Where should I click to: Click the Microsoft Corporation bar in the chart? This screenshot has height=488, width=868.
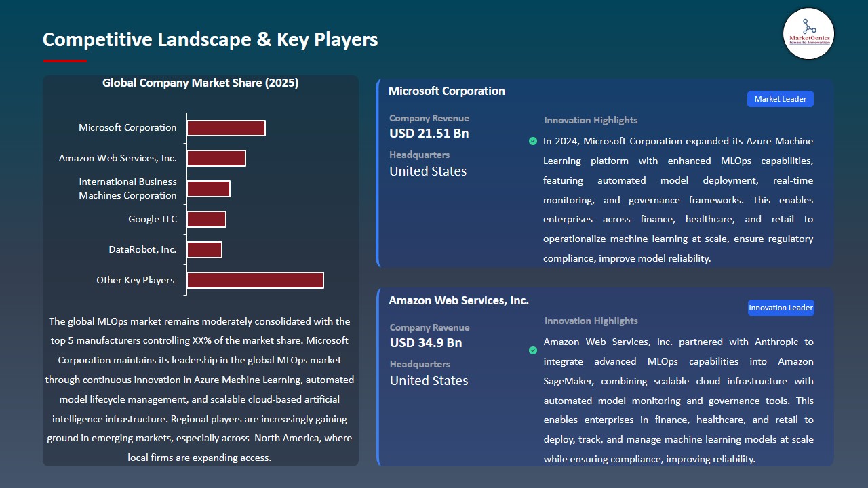point(226,127)
